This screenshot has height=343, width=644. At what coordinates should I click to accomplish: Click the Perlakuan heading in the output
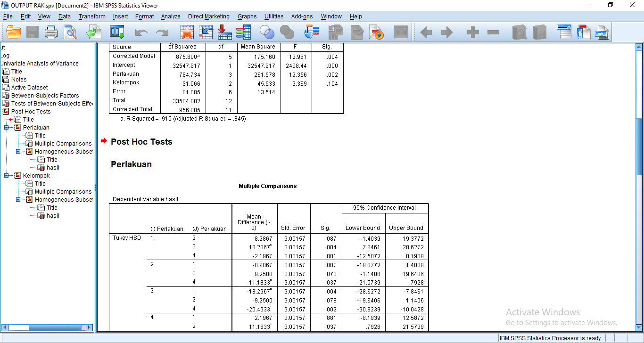coord(131,164)
